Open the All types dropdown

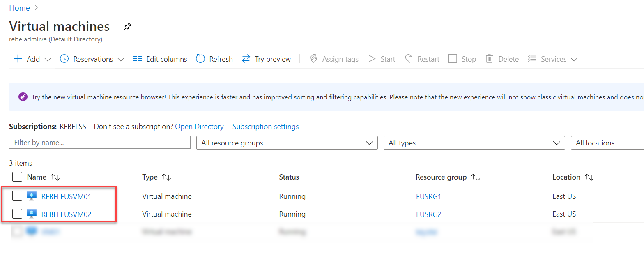coord(474,143)
